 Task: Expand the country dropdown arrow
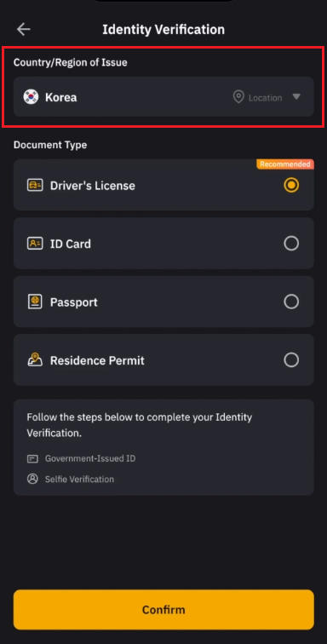296,97
